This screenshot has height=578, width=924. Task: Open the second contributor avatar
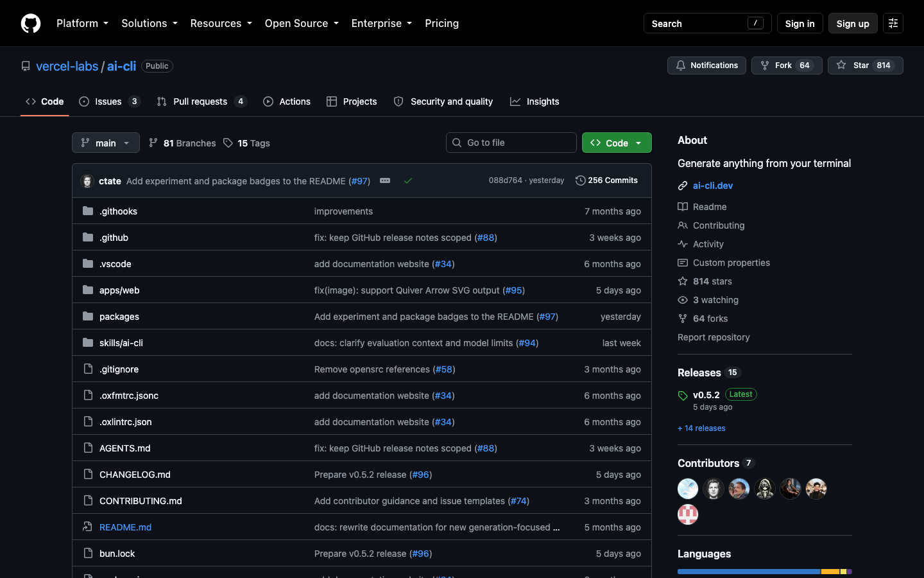(x=714, y=489)
